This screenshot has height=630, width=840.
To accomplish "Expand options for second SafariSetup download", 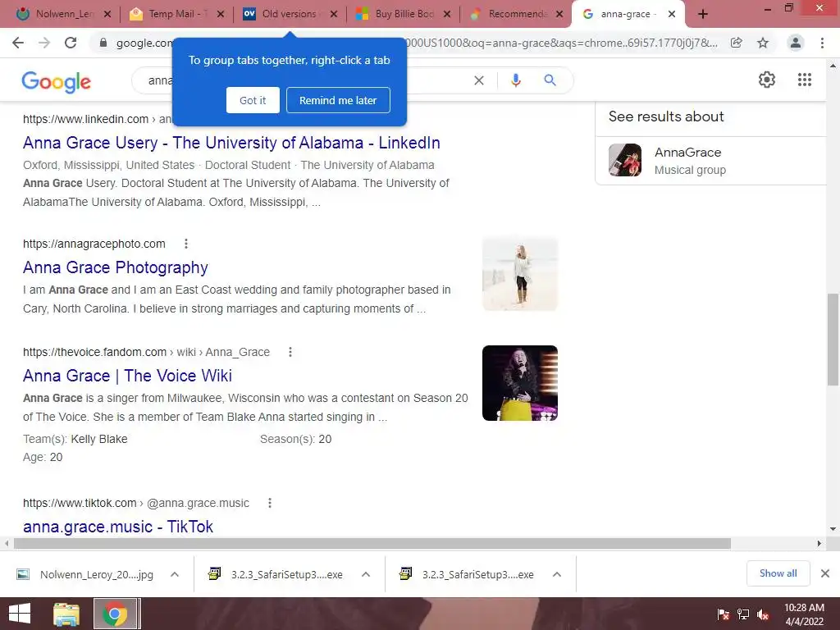I will pyautogui.click(x=557, y=574).
